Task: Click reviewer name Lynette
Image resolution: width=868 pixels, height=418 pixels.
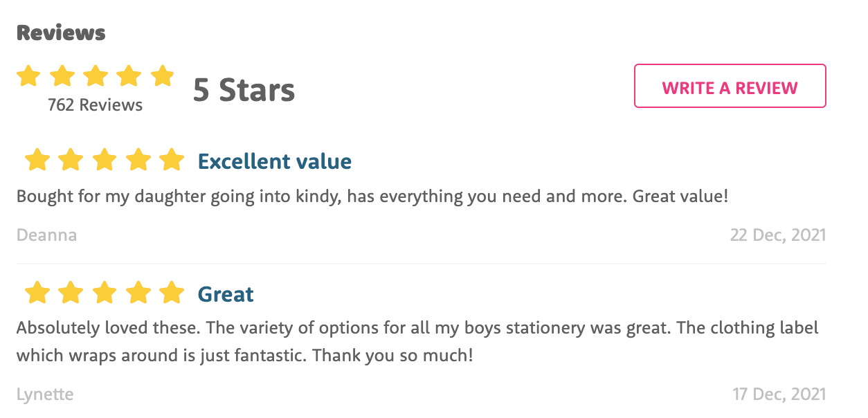Action: pos(45,394)
